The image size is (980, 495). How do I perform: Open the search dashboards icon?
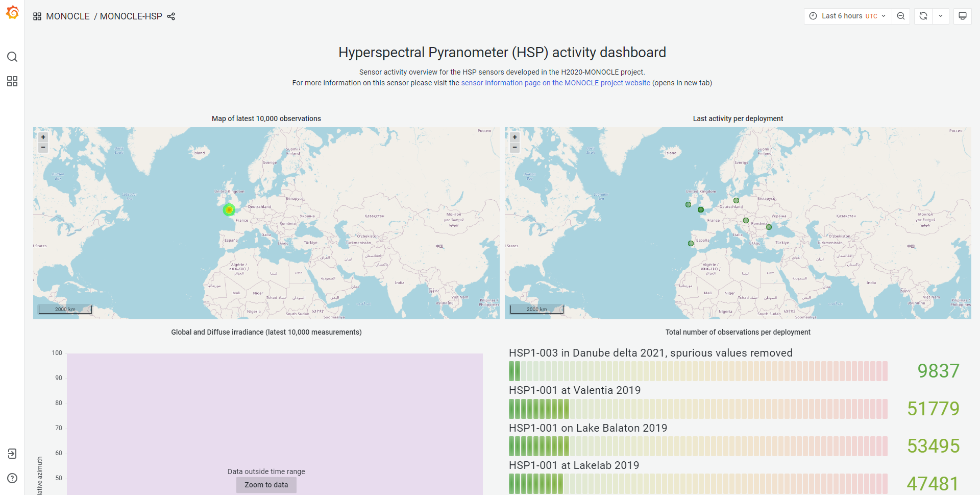click(x=12, y=57)
